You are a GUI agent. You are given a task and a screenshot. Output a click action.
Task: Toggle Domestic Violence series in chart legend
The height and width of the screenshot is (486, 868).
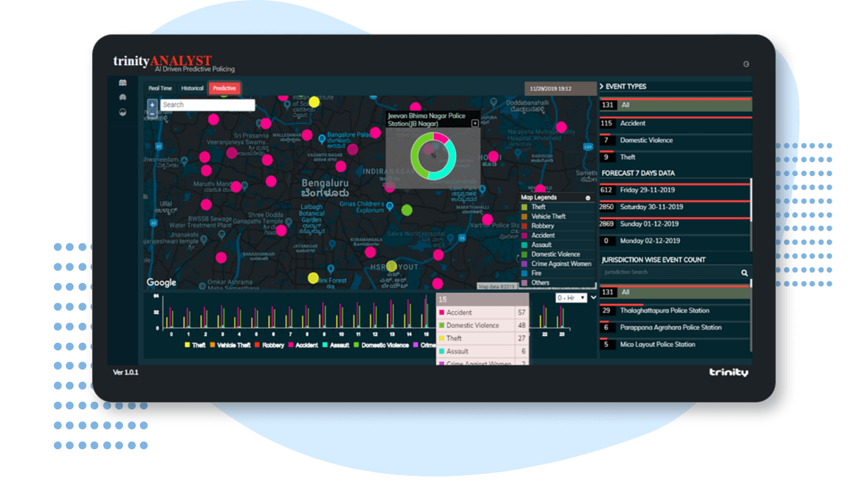(x=381, y=345)
